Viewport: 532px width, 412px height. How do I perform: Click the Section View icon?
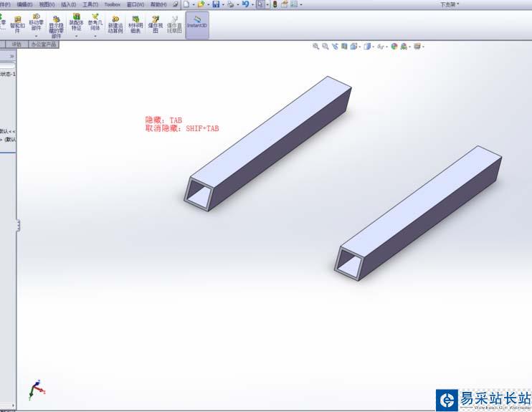(x=344, y=47)
